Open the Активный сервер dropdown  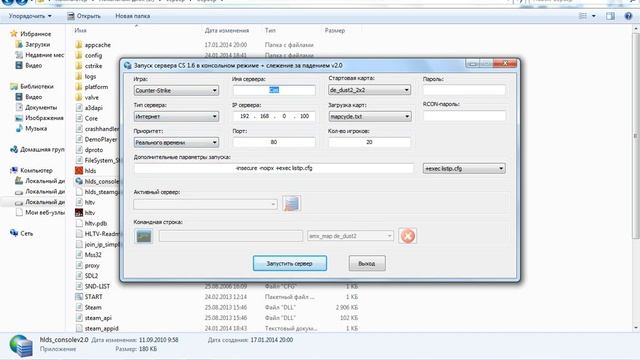(x=205, y=204)
